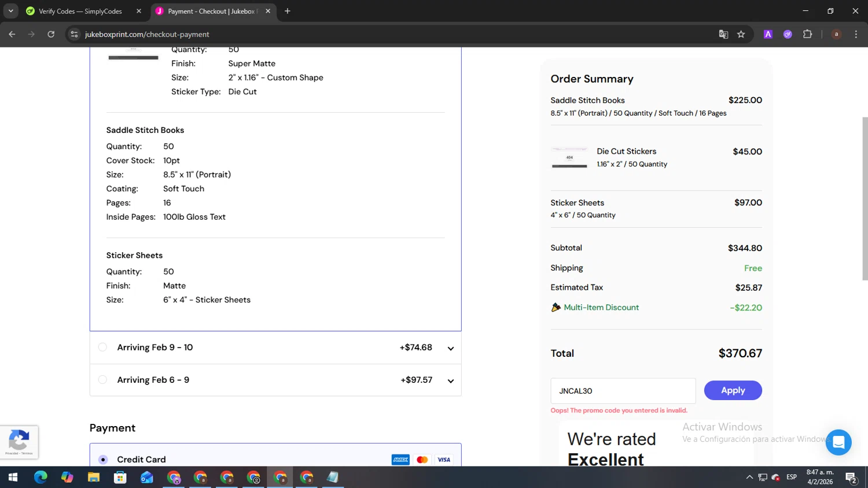Open the round purple extension icon
Screen dimensions: 868x488
point(788,34)
